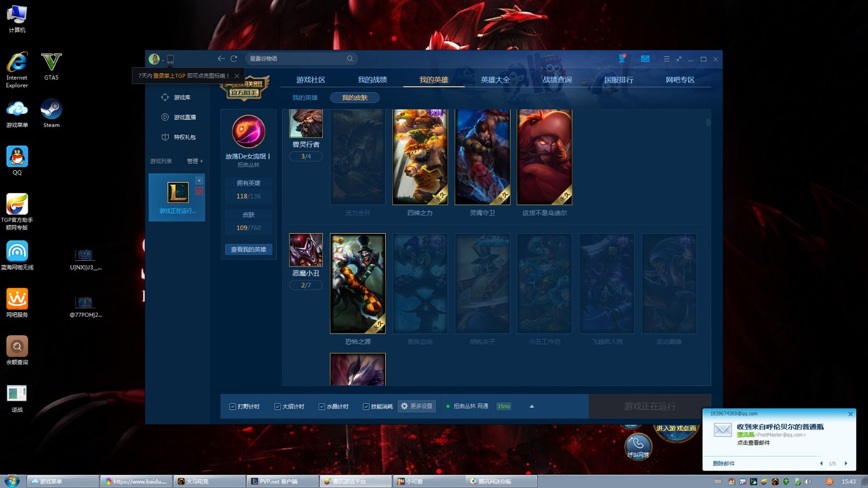
Task: Click the magnifier icon in search box
Action: (x=350, y=59)
